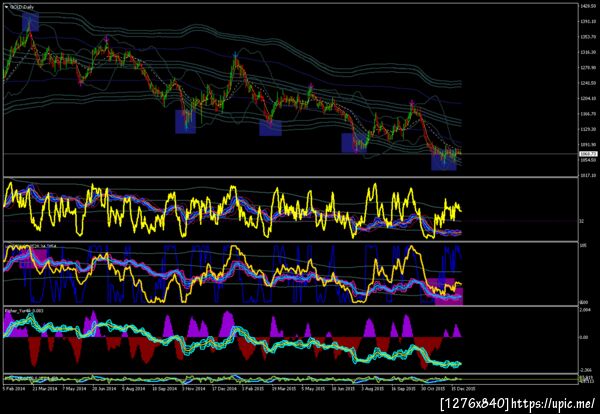
Task: Click the 3 Nov 2014 date label
Action: [194, 388]
